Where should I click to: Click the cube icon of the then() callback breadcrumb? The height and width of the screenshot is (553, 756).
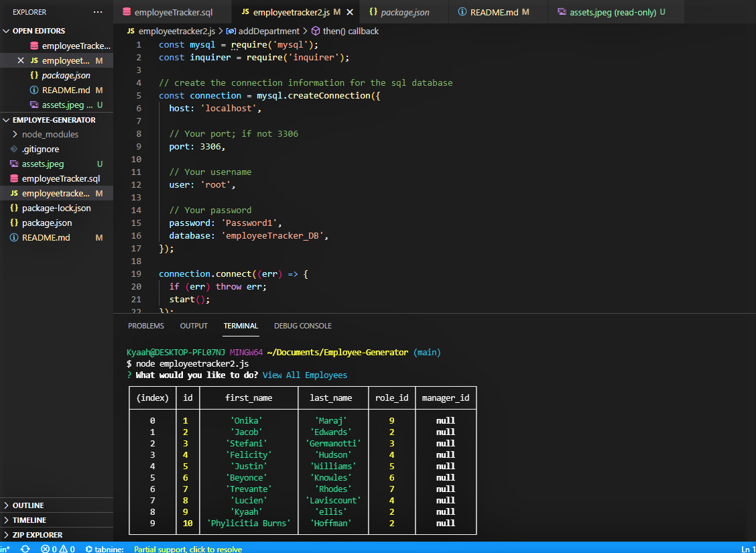pyautogui.click(x=316, y=32)
